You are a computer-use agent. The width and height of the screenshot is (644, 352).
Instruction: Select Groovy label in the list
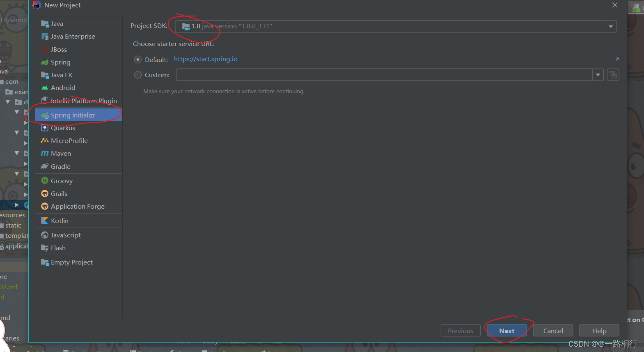(x=62, y=181)
